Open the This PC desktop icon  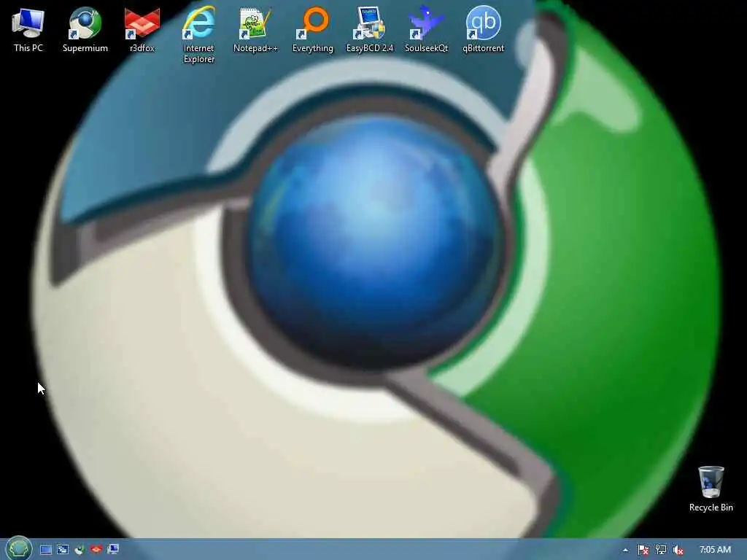pyautogui.click(x=28, y=28)
